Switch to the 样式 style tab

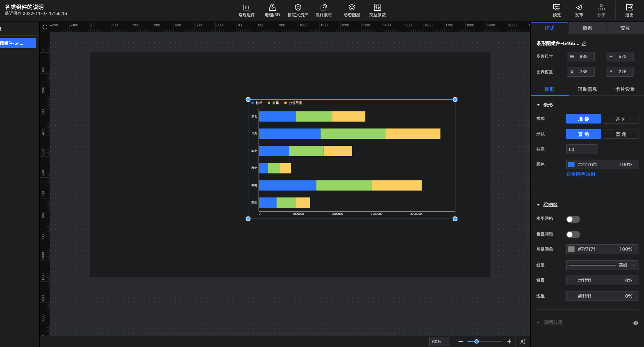point(550,28)
